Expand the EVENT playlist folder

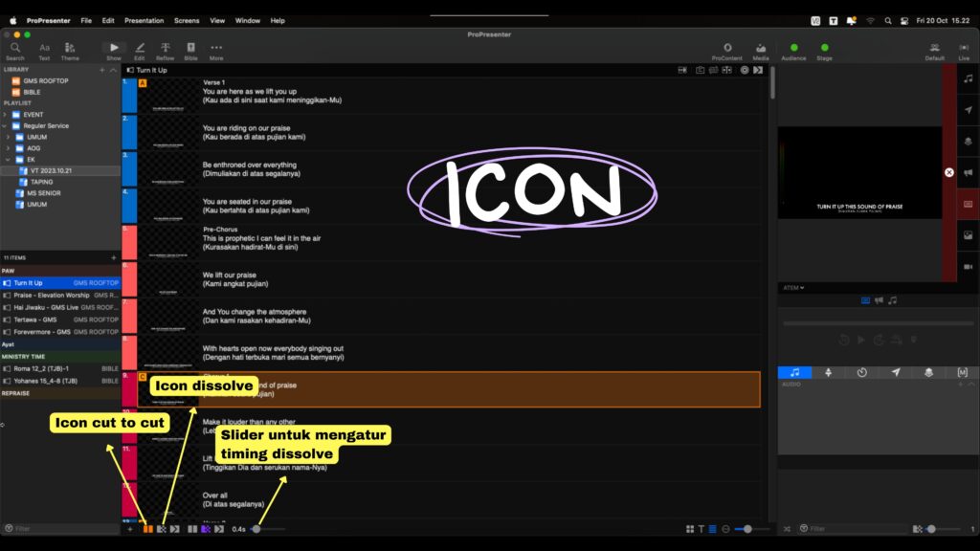[x=5, y=115]
